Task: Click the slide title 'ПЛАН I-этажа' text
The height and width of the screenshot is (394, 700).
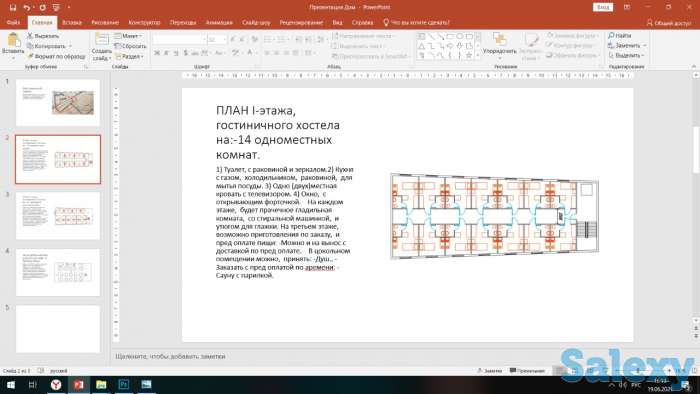Action: [256, 110]
